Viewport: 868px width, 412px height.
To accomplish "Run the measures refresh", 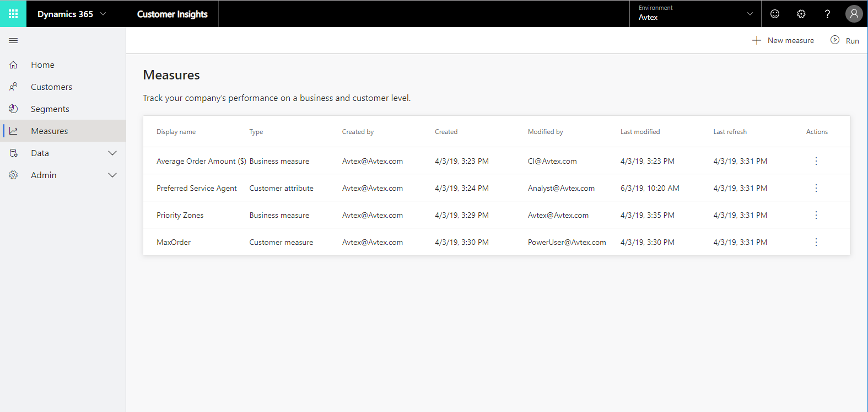I will (845, 40).
